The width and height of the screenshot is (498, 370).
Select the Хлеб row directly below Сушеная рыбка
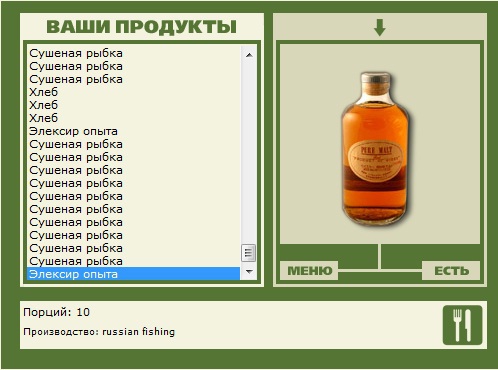(x=133, y=92)
